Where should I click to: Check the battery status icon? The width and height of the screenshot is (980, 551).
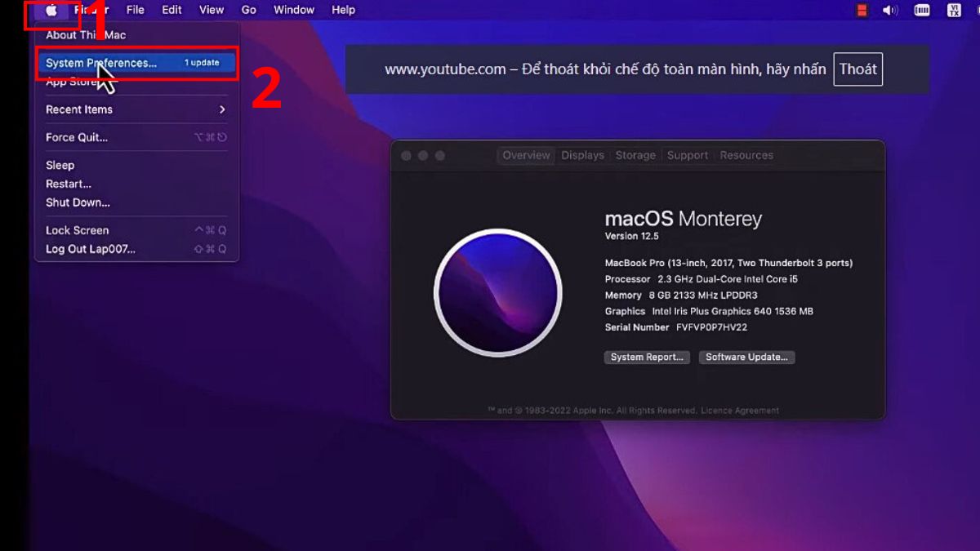922,10
